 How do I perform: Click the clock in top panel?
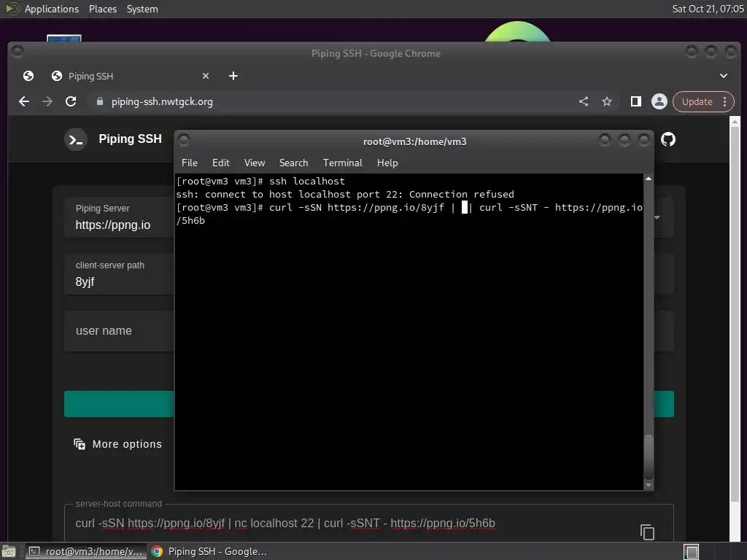[x=708, y=9]
